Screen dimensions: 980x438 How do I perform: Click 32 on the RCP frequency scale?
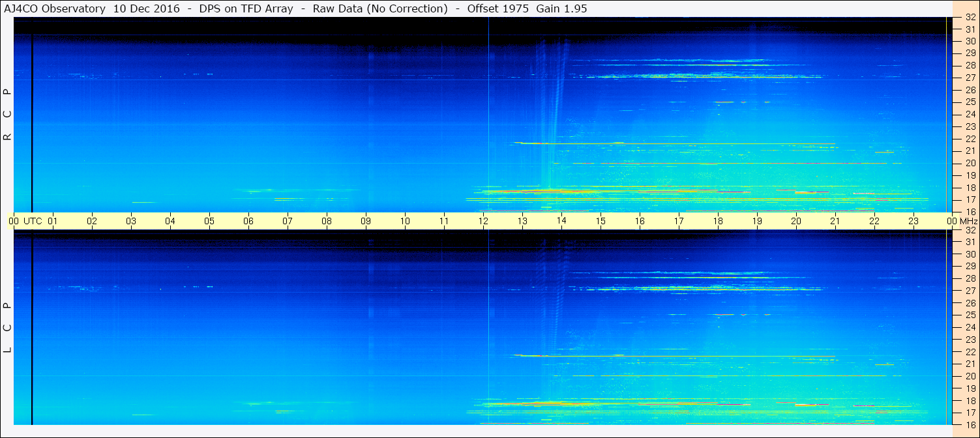coord(970,18)
